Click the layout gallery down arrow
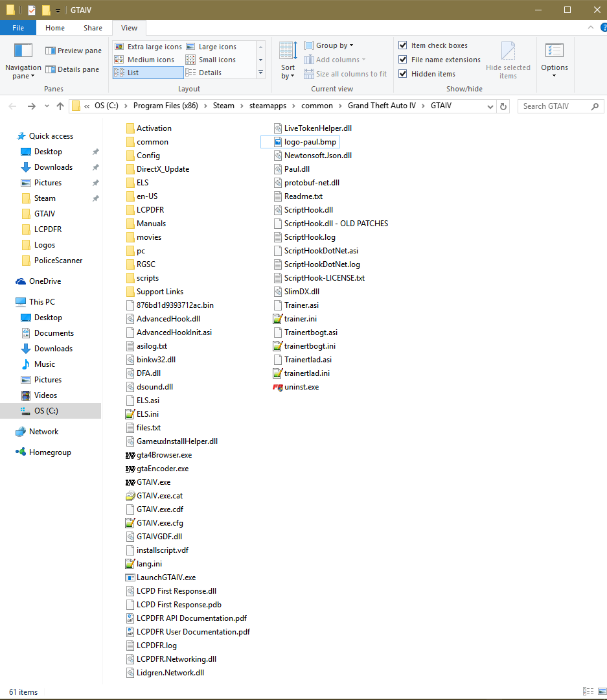 [260, 60]
